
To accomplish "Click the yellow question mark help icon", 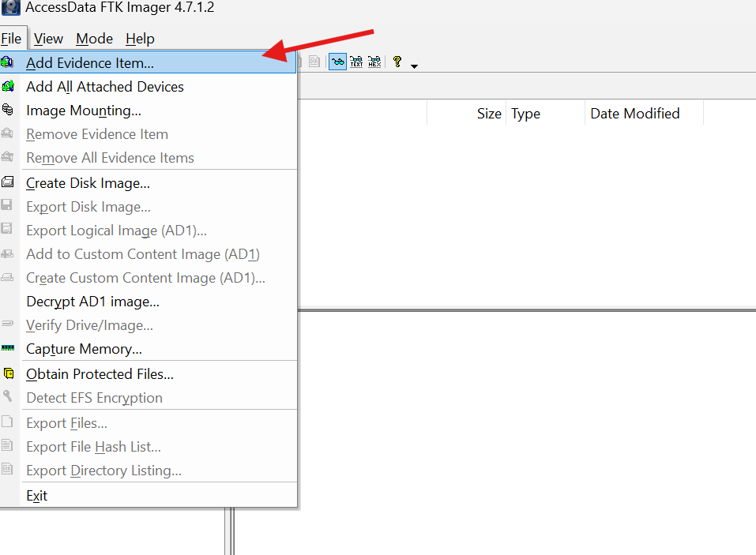I will pyautogui.click(x=397, y=62).
